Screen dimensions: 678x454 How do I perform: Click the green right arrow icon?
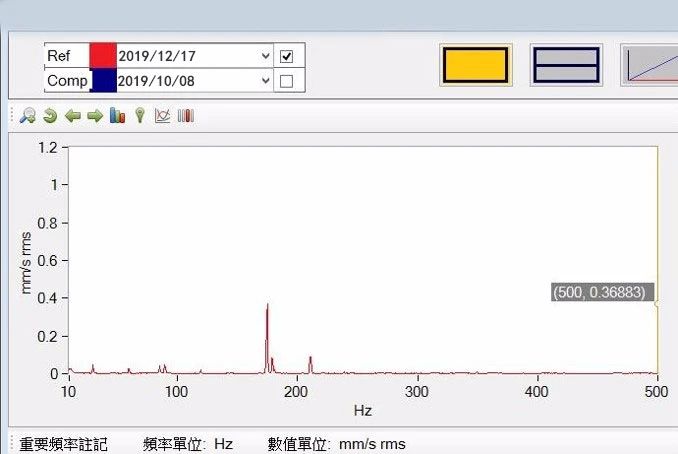tap(95, 116)
